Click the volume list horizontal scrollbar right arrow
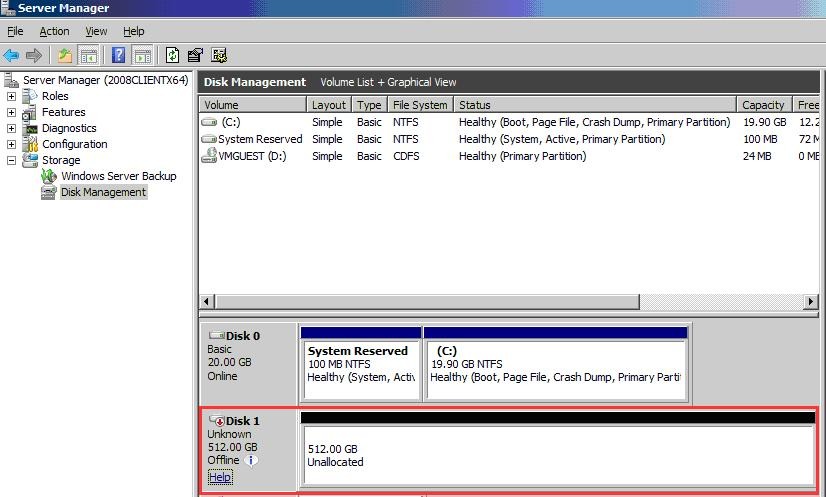The height and width of the screenshot is (497, 826). pyautogui.click(x=811, y=302)
